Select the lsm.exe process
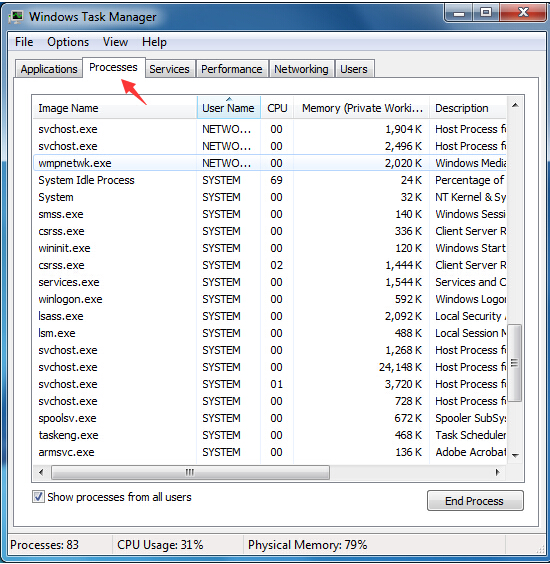 click(x=270, y=333)
